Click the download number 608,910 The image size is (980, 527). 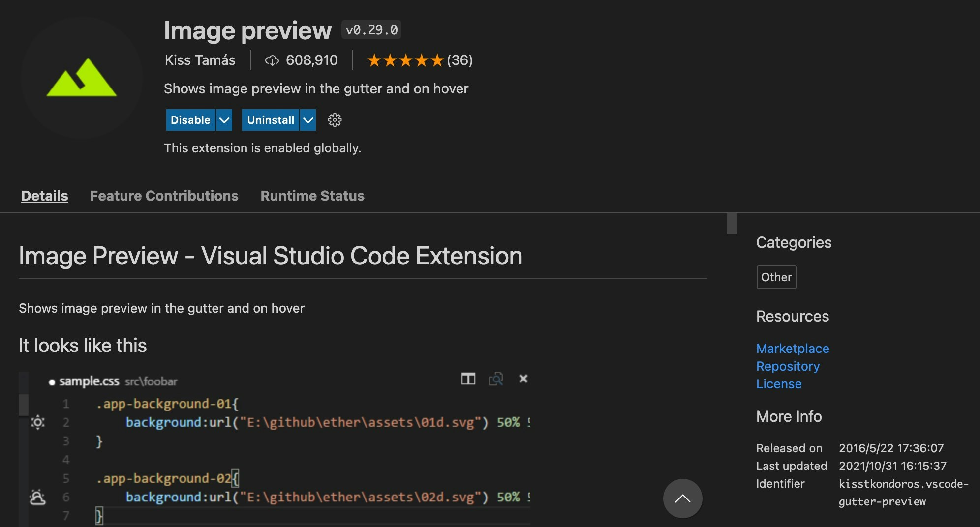312,60
